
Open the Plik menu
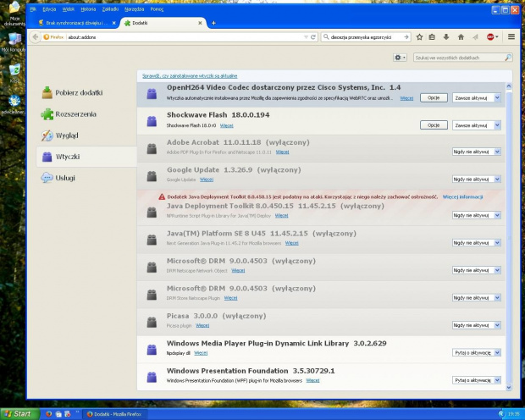coord(33,9)
